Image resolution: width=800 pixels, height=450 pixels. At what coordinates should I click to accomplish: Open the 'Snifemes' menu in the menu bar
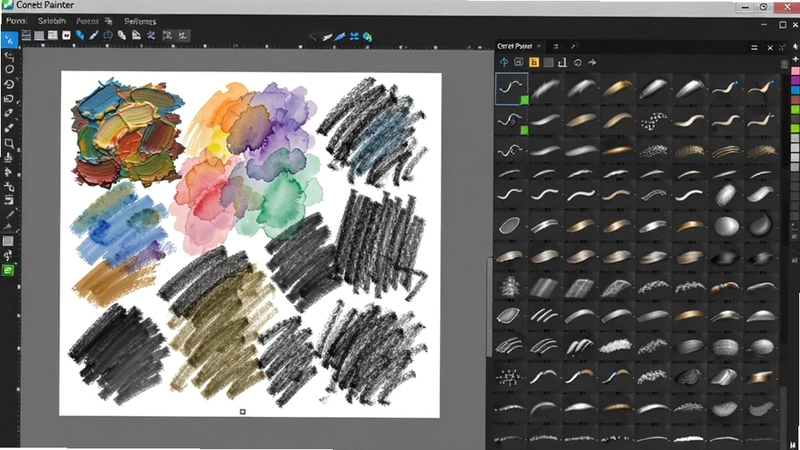point(140,21)
